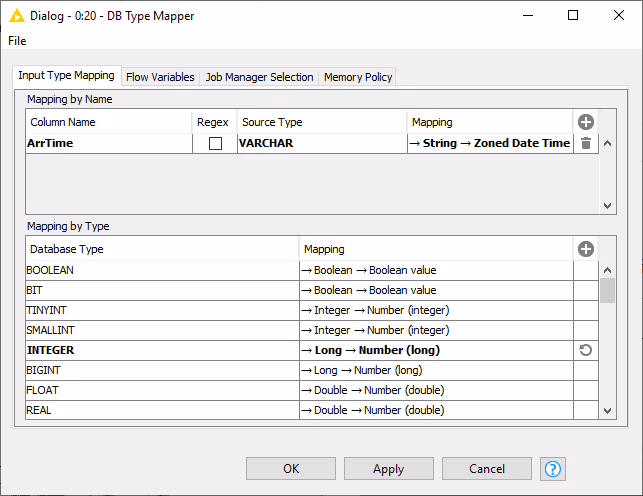Select the ArrTime column name cell
The height and width of the screenshot is (496, 643).
(109, 143)
